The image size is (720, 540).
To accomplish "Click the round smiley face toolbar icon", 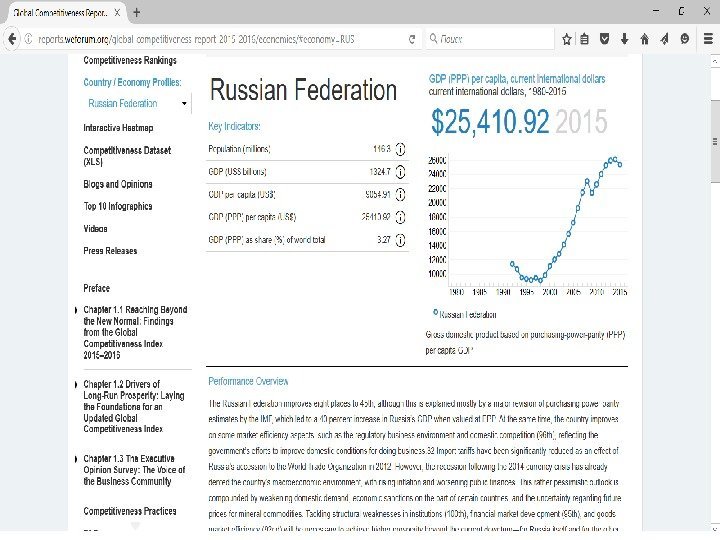I will [685, 39].
